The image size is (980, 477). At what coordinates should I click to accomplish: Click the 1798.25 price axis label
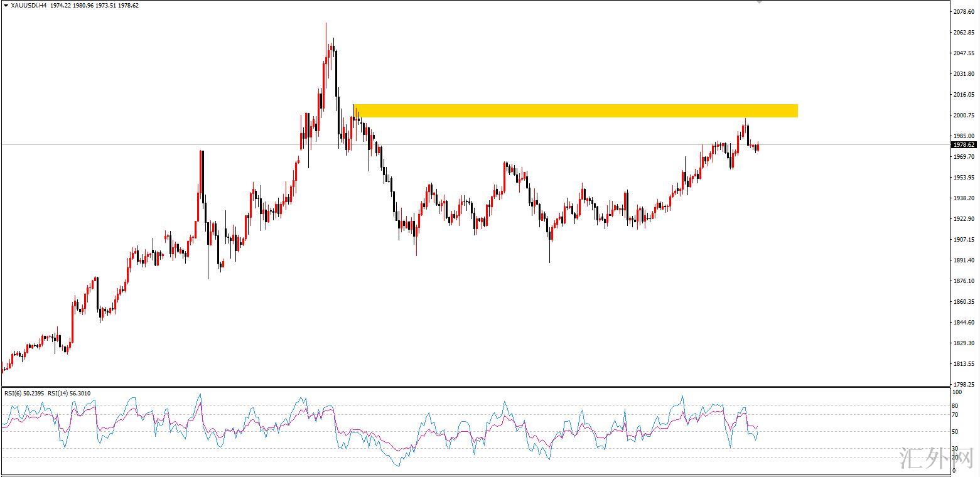click(964, 385)
